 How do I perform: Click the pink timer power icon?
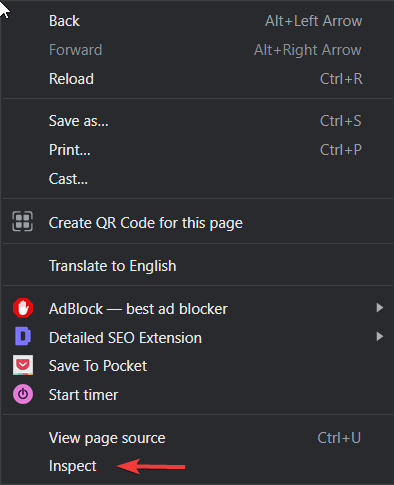point(23,394)
